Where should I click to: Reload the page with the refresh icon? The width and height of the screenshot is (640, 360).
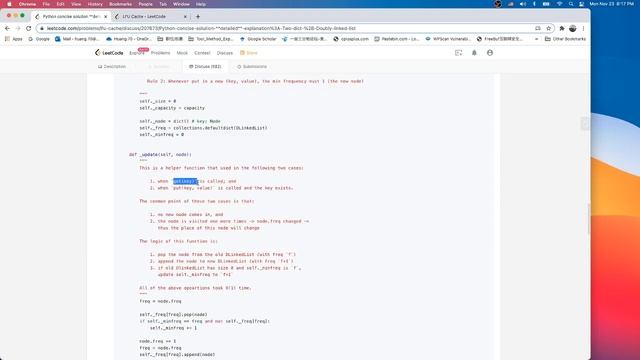(29, 28)
